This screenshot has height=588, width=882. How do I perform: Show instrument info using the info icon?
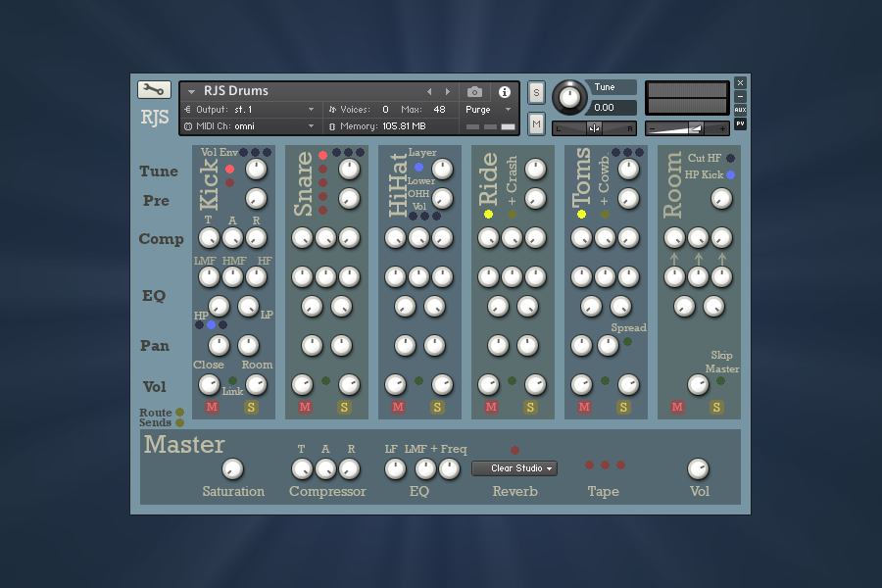point(505,92)
